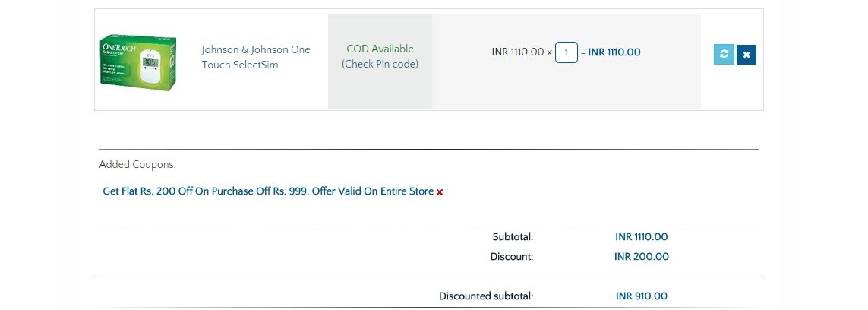Click the COD Available text
This screenshot has width=868, height=310.
(380, 49)
